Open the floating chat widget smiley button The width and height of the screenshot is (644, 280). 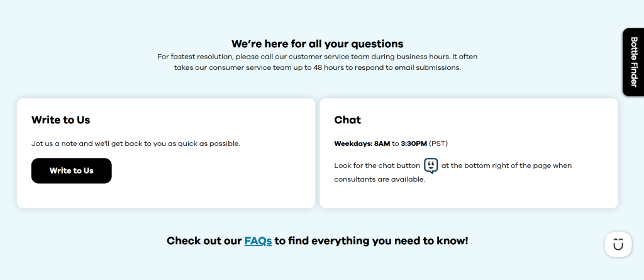click(x=618, y=245)
